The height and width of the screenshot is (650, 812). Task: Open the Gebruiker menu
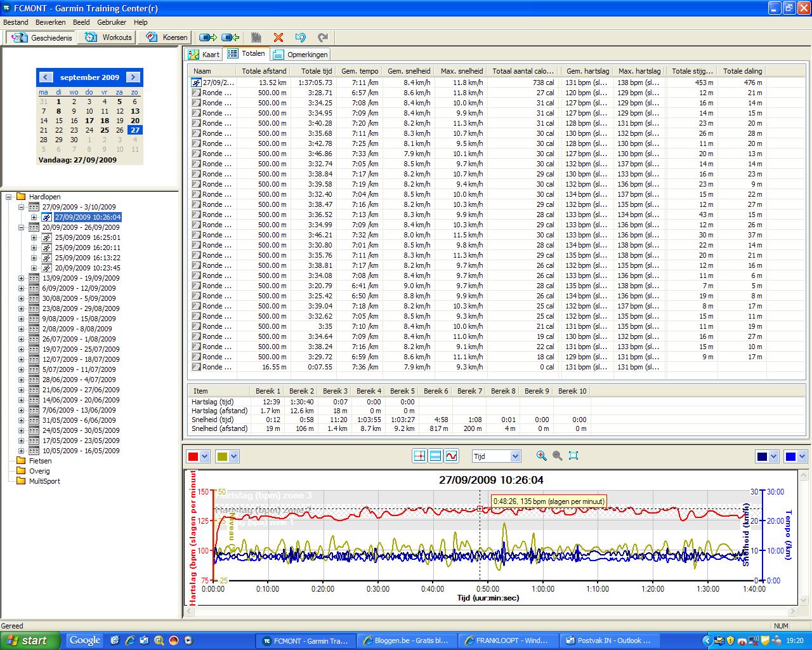point(112,22)
